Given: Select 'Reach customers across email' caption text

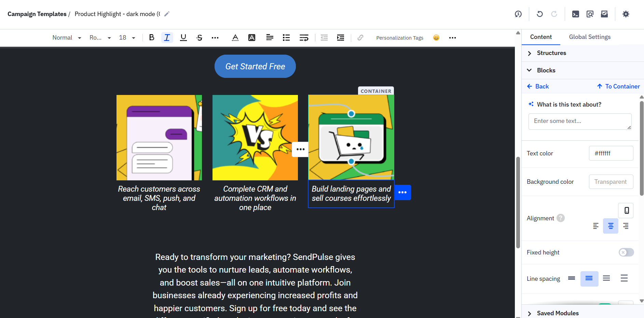Looking at the screenshot, I should pyautogui.click(x=159, y=198).
